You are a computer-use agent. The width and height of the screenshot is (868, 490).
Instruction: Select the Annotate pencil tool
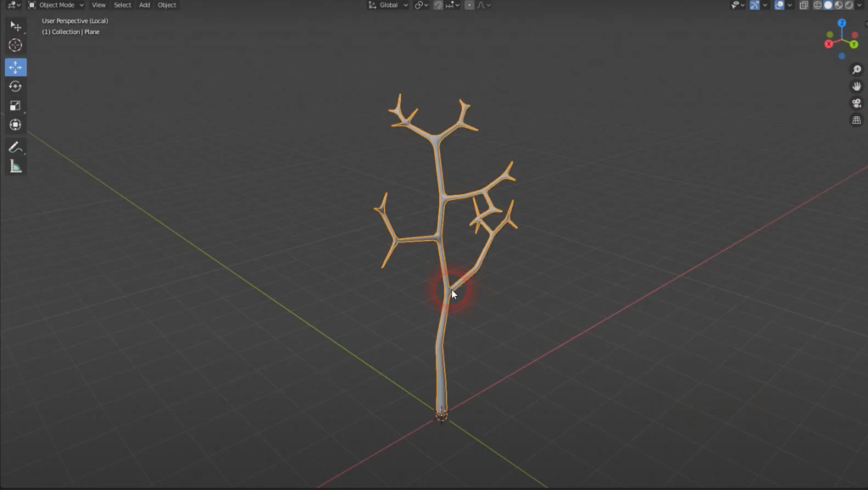click(15, 148)
